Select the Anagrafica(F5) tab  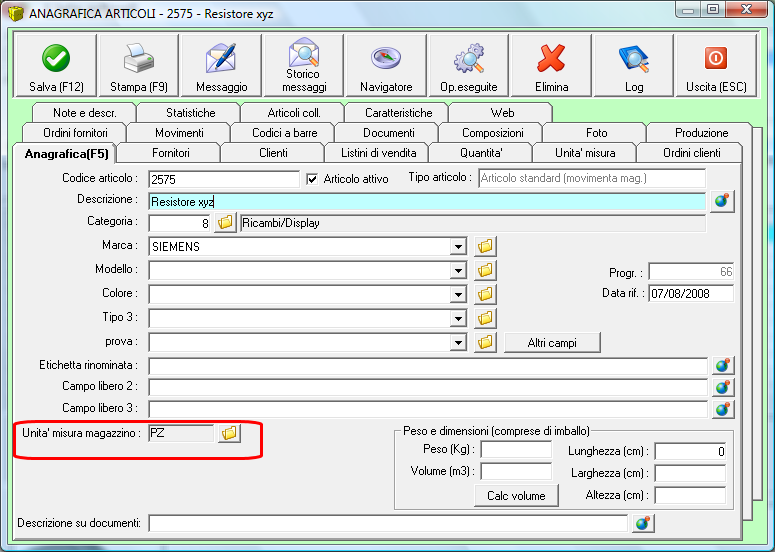(66, 154)
